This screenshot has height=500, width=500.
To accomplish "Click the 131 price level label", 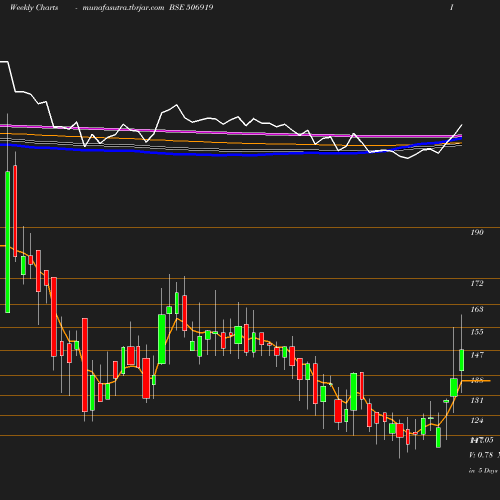I will 477,400.
